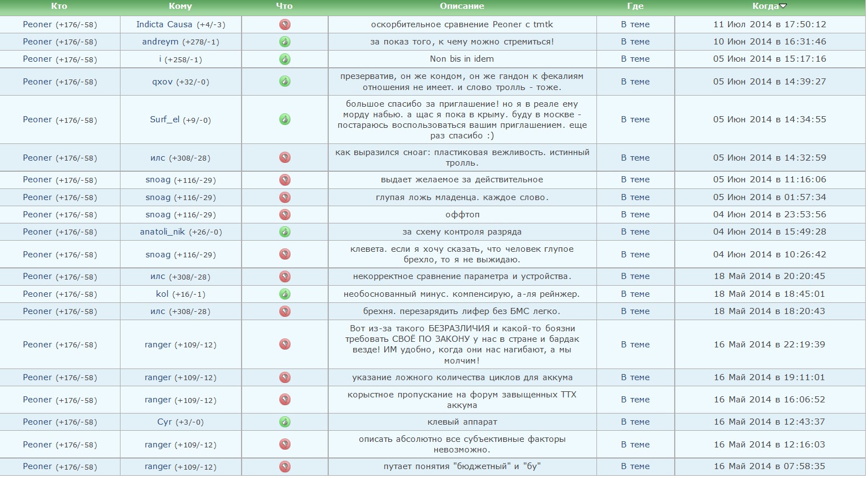Image resolution: width=868 pixels, height=478 pixels.
Task: Click the red thumbs-down icon in Indicta Causa row
Action: (x=285, y=24)
